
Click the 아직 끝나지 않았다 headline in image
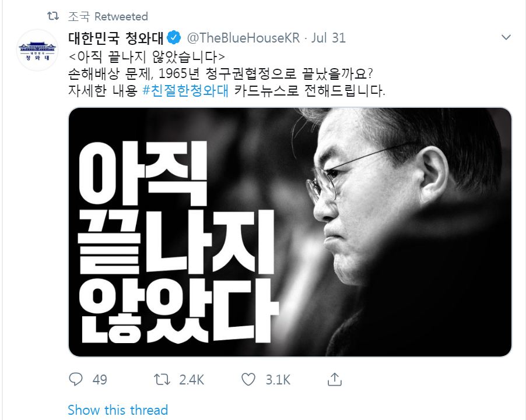(x=177, y=243)
